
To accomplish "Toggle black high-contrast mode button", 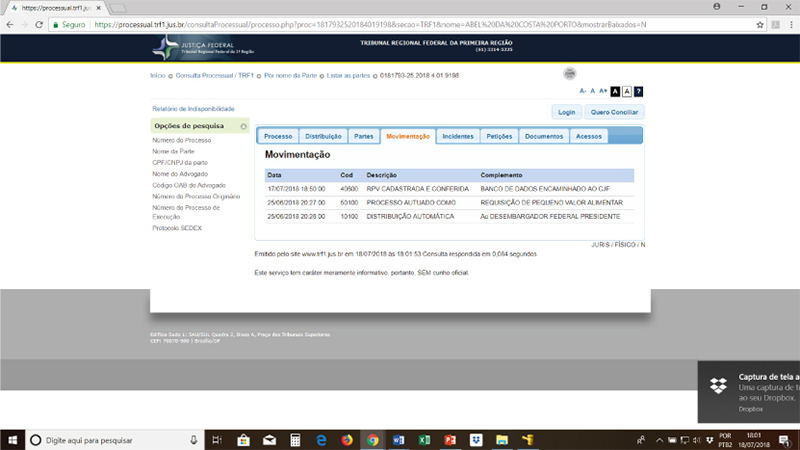I will pyautogui.click(x=615, y=91).
